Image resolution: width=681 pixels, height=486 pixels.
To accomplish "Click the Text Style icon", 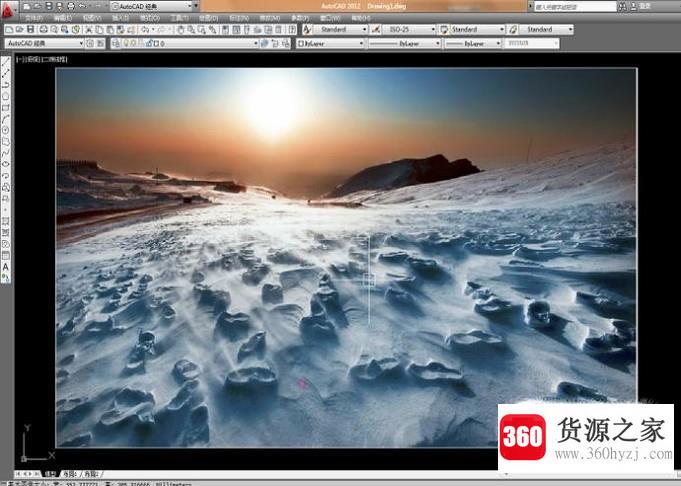I will click(307, 30).
